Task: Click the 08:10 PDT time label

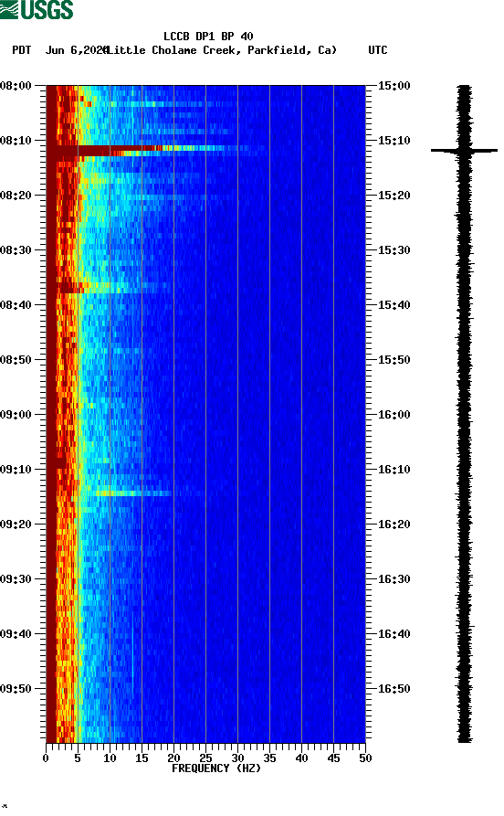Action: (x=16, y=140)
